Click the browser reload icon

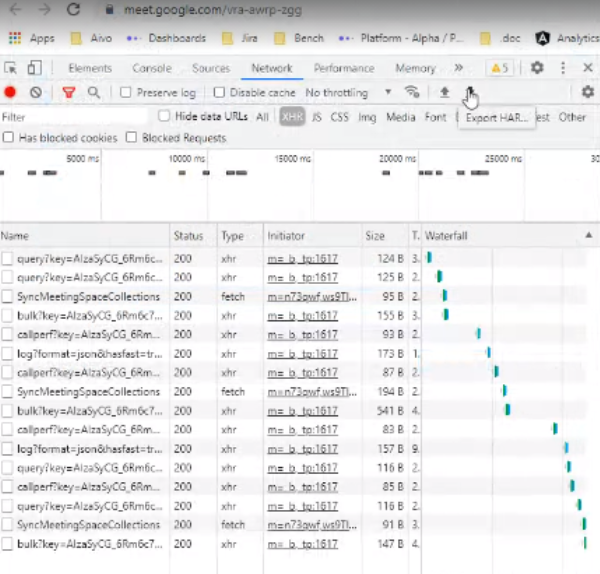pyautogui.click(x=73, y=10)
